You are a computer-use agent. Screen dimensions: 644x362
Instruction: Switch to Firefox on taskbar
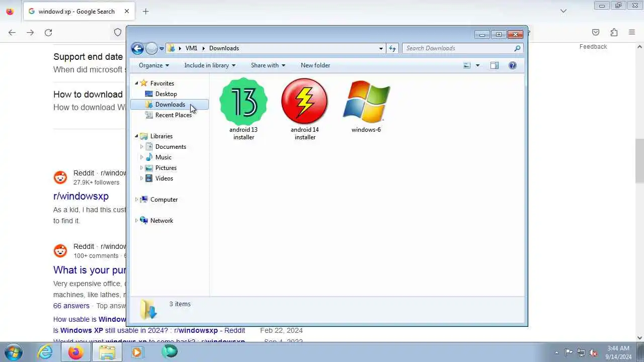(75, 352)
